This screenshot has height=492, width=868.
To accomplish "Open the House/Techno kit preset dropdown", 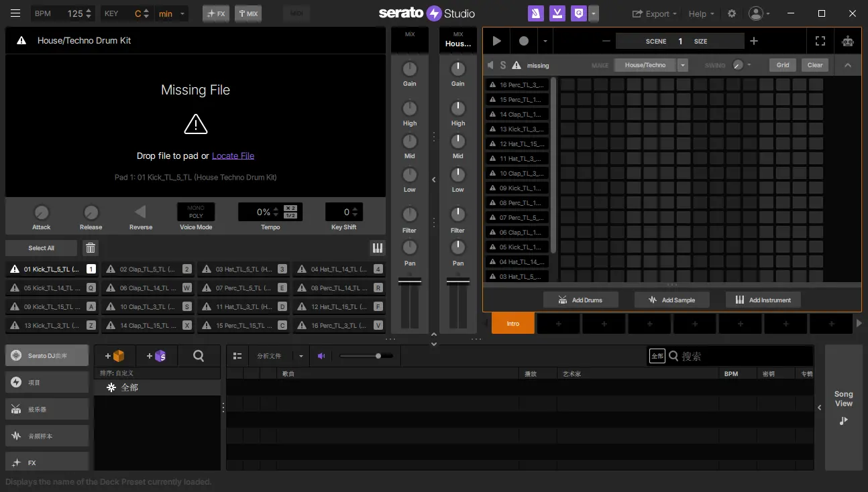I will pyautogui.click(x=683, y=64).
